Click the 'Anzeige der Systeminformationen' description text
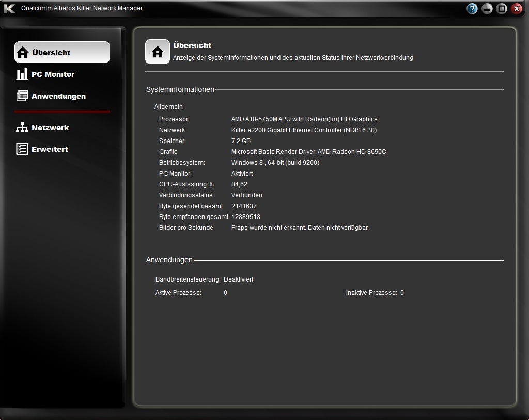The width and height of the screenshot is (529, 420). click(293, 58)
